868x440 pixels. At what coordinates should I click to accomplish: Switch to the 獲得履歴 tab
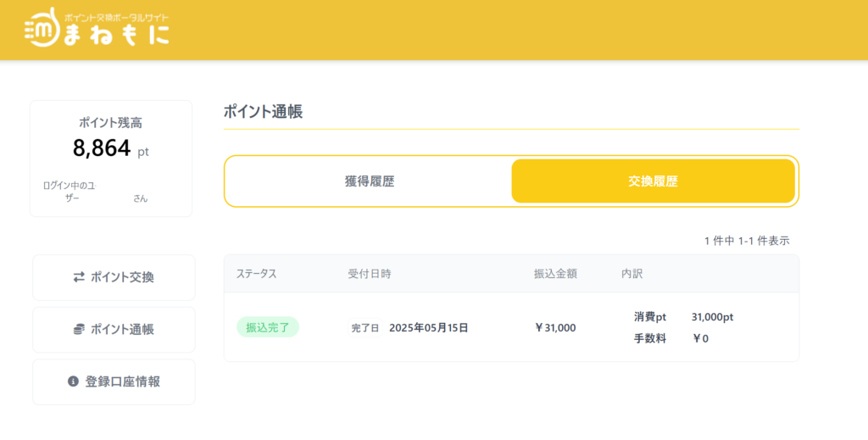click(x=370, y=181)
